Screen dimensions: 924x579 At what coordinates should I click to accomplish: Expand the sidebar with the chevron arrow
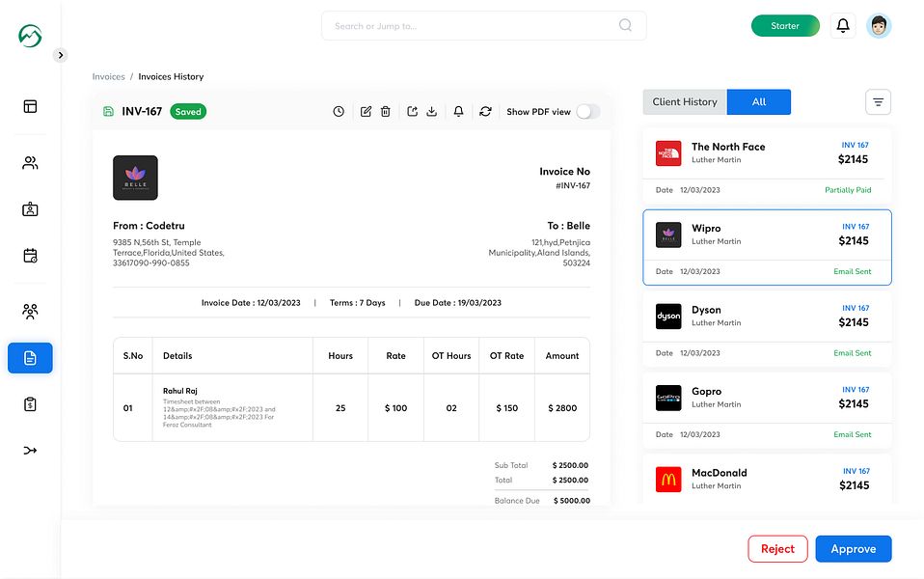[61, 55]
